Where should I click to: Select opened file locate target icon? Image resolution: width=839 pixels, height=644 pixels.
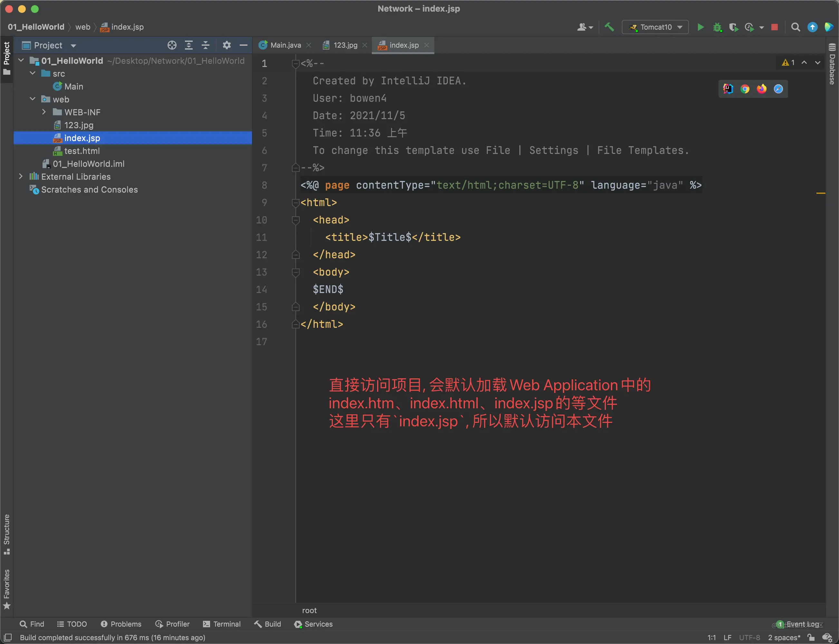coord(172,45)
